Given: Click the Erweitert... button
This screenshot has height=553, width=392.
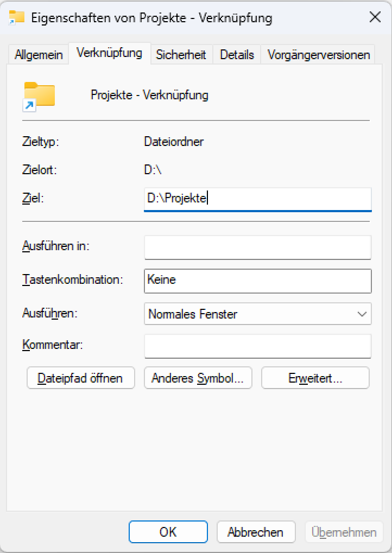Looking at the screenshot, I should [x=315, y=378].
